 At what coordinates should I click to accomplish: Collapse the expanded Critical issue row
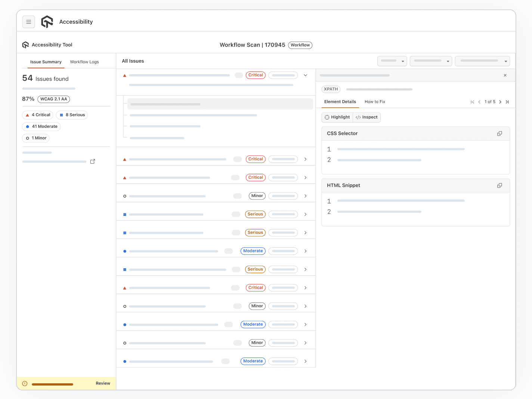tap(305, 75)
